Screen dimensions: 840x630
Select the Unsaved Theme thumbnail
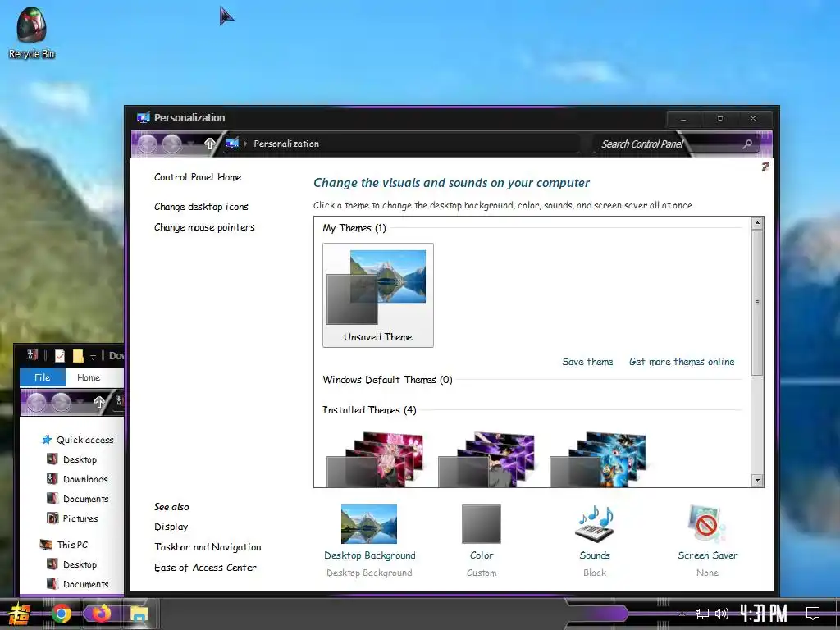click(377, 295)
